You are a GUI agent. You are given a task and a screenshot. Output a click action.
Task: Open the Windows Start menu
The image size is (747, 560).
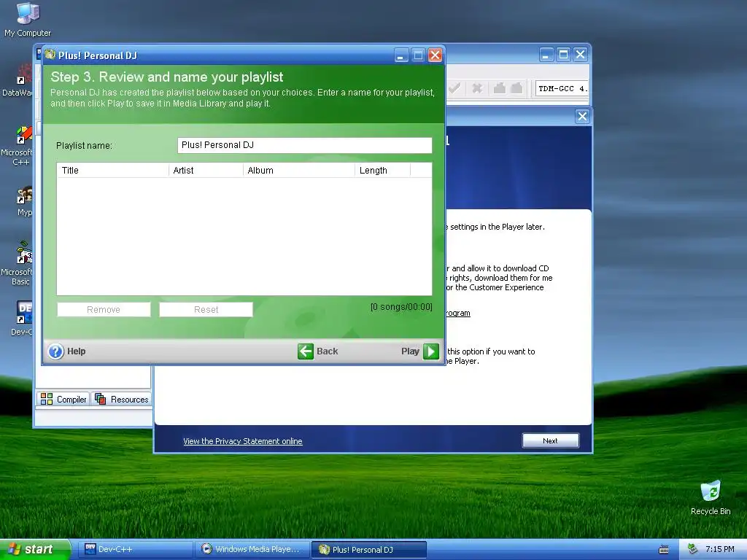click(x=34, y=550)
